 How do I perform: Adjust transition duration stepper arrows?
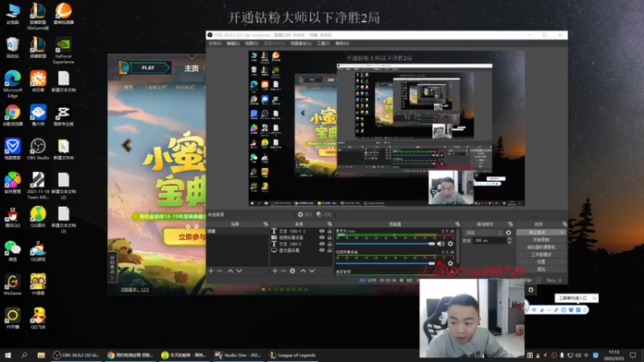[x=510, y=241]
